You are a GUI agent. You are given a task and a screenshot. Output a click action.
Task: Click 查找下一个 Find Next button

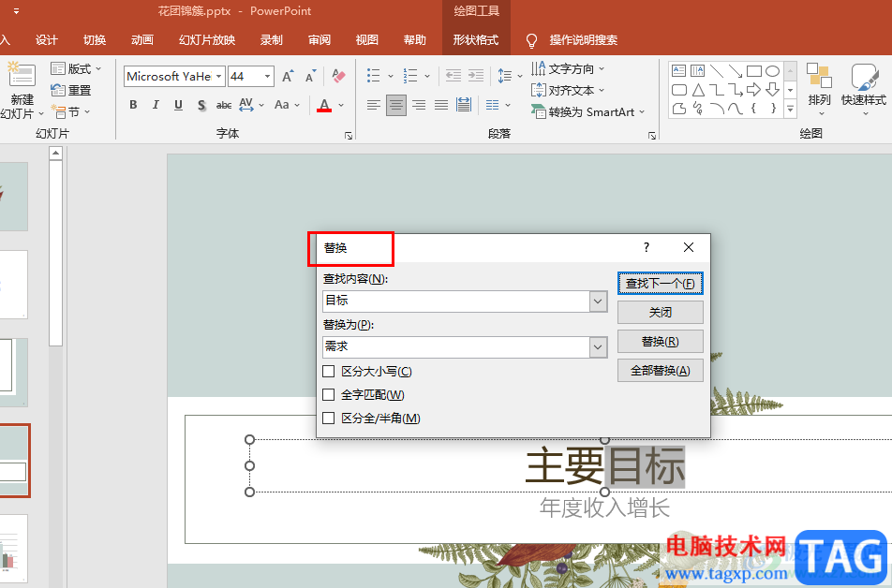(x=660, y=283)
